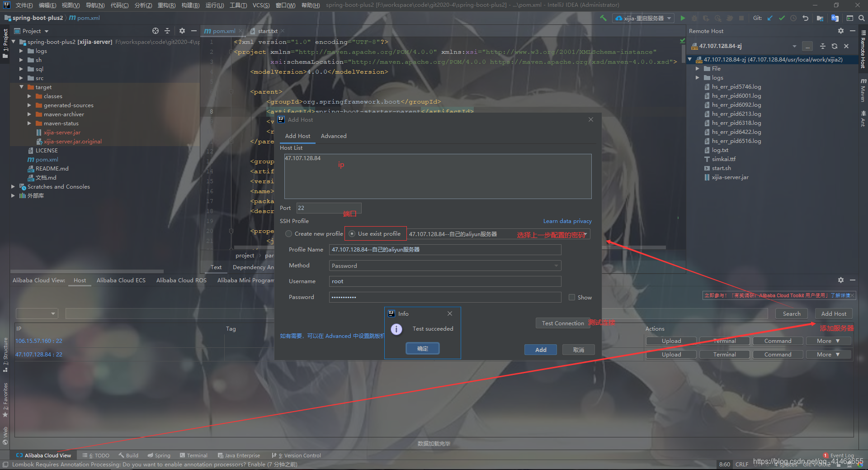The height and width of the screenshot is (470, 868).
Task: Click the Test Connection button
Action: point(563,323)
